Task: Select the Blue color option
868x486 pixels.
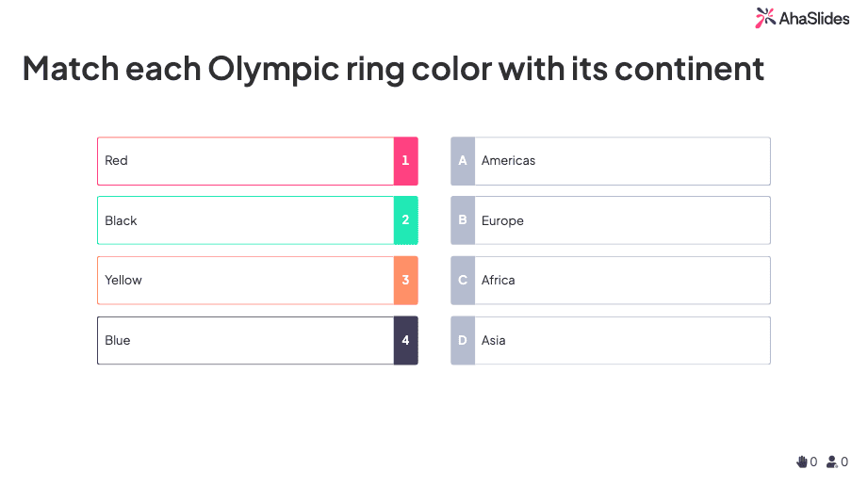Action: tap(245, 340)
